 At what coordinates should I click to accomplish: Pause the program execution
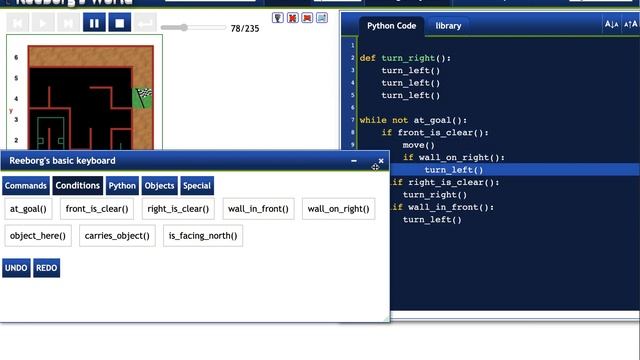coord(94,23)
